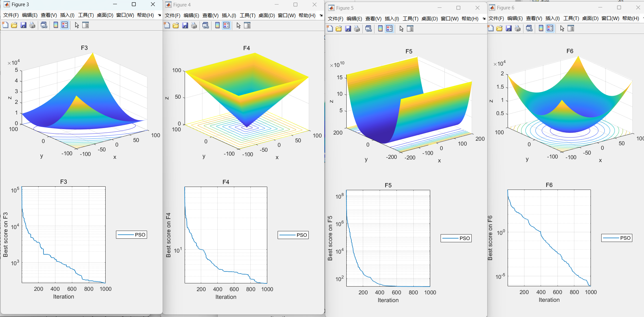Open Property Inspector icon in Figure 6
Image resolution: width=644 pixels, height=317 pixels.
571,28
